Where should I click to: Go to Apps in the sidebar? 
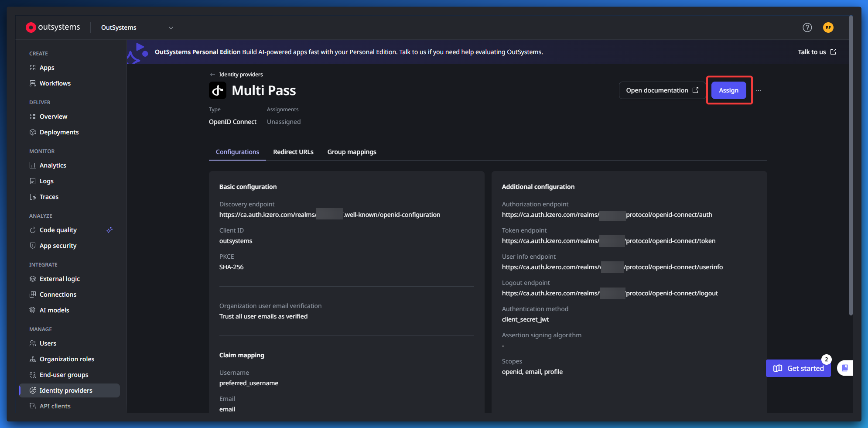point(47,68)
